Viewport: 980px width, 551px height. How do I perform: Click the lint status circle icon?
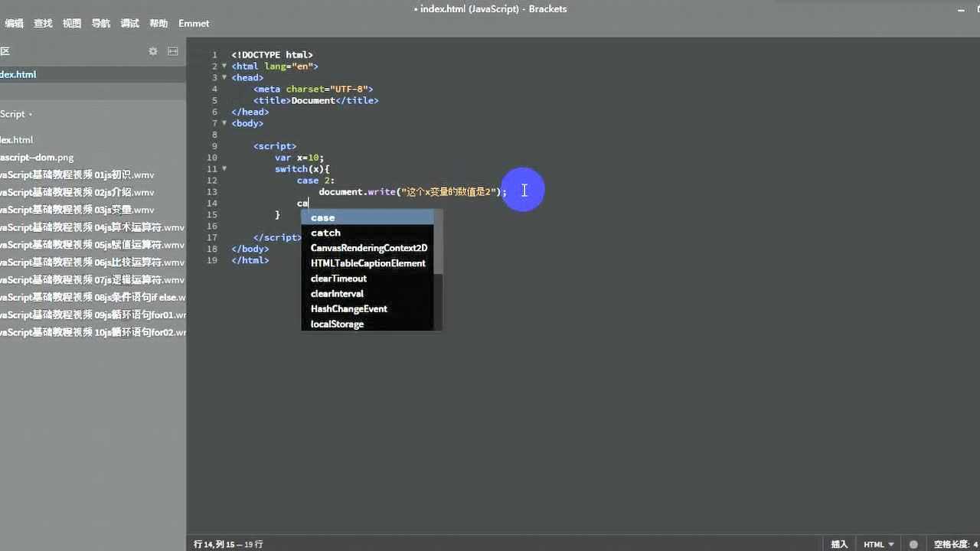coord(913,544)
